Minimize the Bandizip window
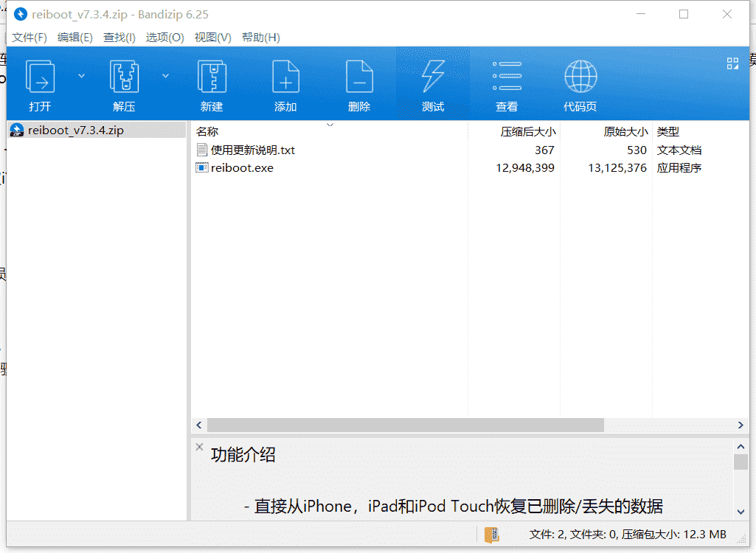This screenshot has height=553, width=756. (x=641, y=14)
